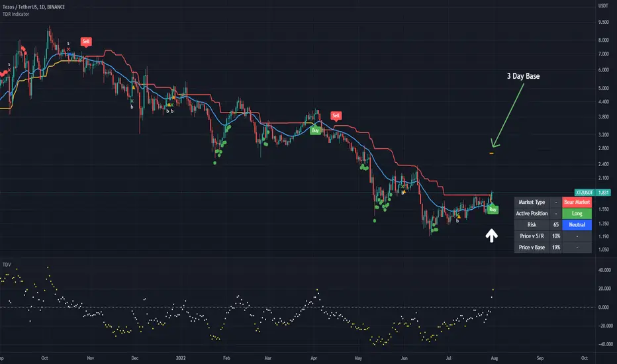Click the 2022 label on time axis
Image resolution: width=617 pixels, height=364 pixels.
(x=181, y=358)
